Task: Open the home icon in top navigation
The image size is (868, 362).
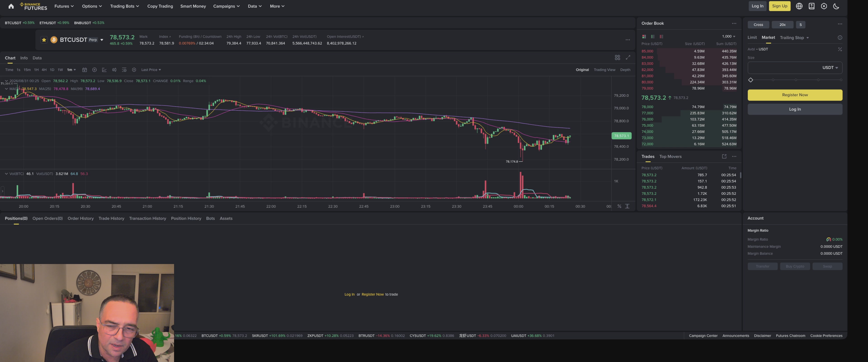Action: coord(11,6)
